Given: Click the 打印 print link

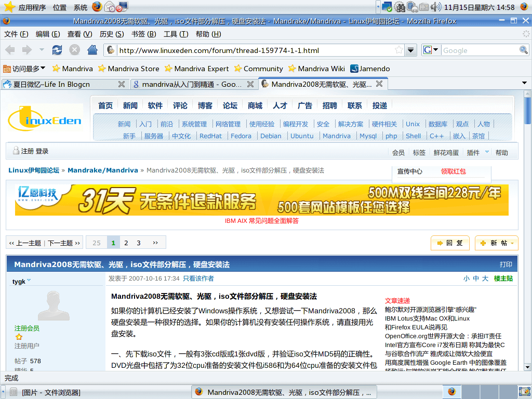Looking at the screenshot, I should pos(506,264).
